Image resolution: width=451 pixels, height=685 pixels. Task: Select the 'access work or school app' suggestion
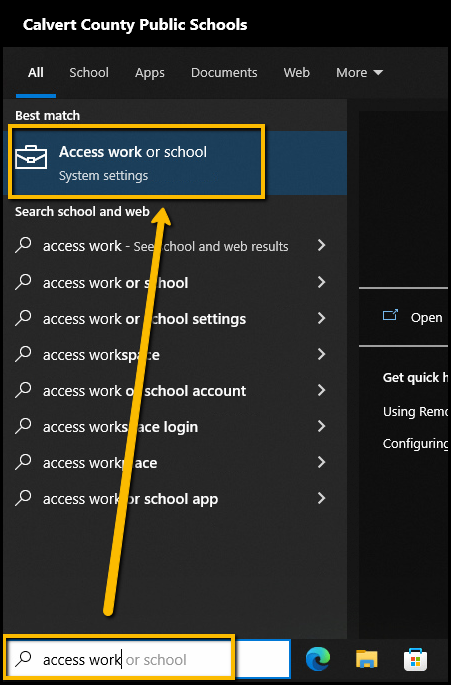175,498
